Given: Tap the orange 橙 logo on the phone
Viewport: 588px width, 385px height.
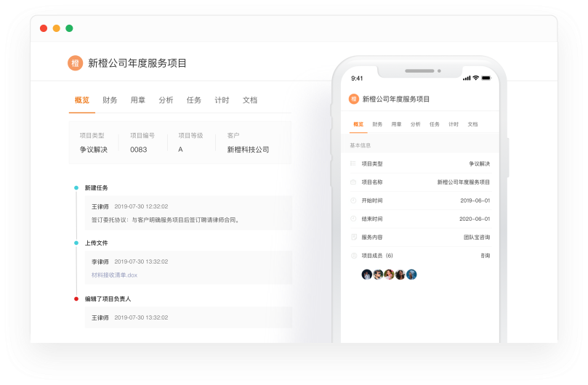Looking at the screenshot, I should 353,99.
